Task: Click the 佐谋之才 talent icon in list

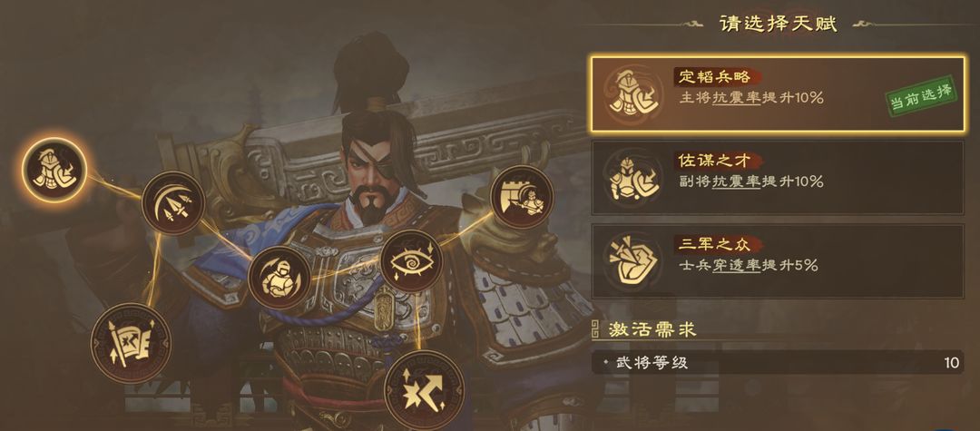Action: (x=633, y=177)
